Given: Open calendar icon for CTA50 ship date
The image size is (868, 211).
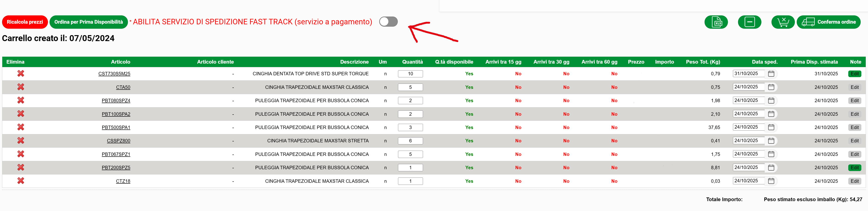Looking at the screenshot, I should point(771,87).
